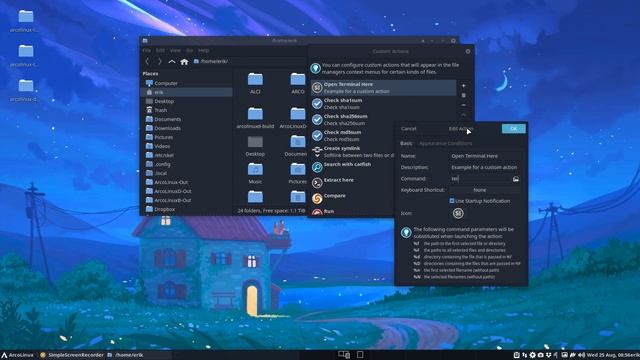Open Desktop in Places sidebar
This screenshot has height=360, width=640.
coord(187,101)
